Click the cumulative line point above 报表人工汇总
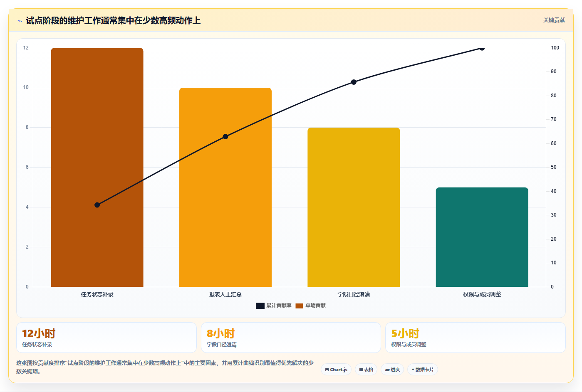This screenshot has width=582, height=392. (225, 136)
